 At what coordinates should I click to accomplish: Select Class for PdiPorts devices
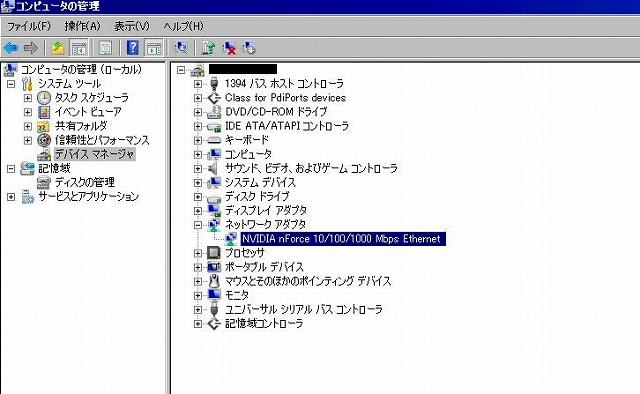[x=285, y=98]
